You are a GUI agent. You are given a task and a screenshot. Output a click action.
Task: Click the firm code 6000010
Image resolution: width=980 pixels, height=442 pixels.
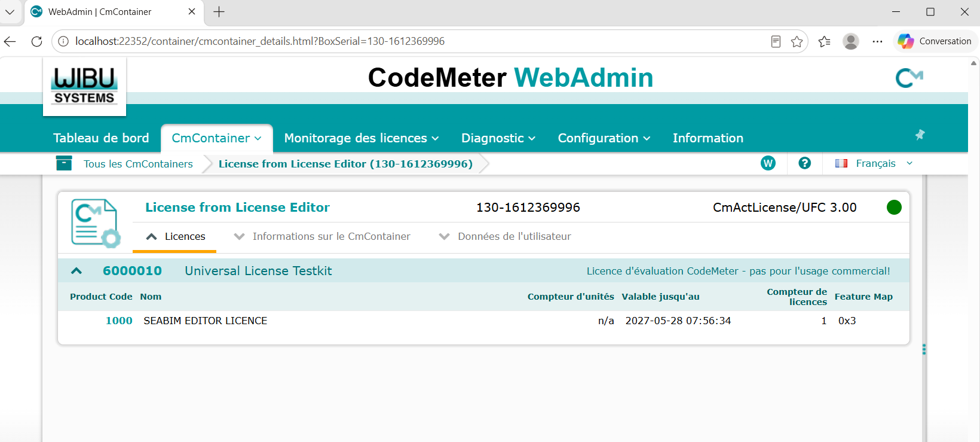[x=132, y=271]
